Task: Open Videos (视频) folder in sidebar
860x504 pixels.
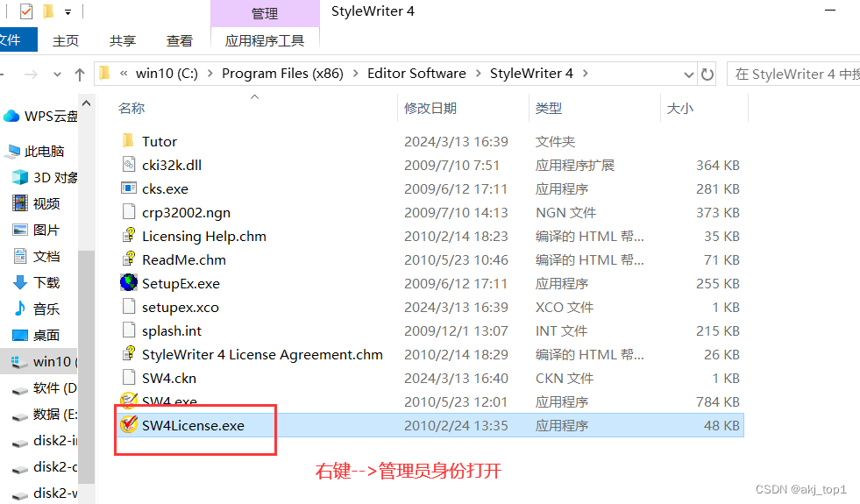Action: pos(36,203)
